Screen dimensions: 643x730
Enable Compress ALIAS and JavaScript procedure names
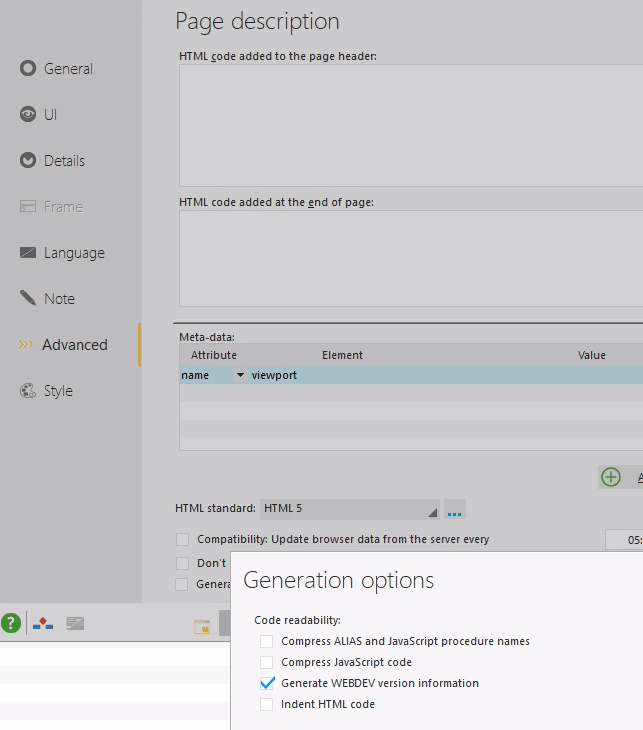pyautogui.click(x=266, y=641)
